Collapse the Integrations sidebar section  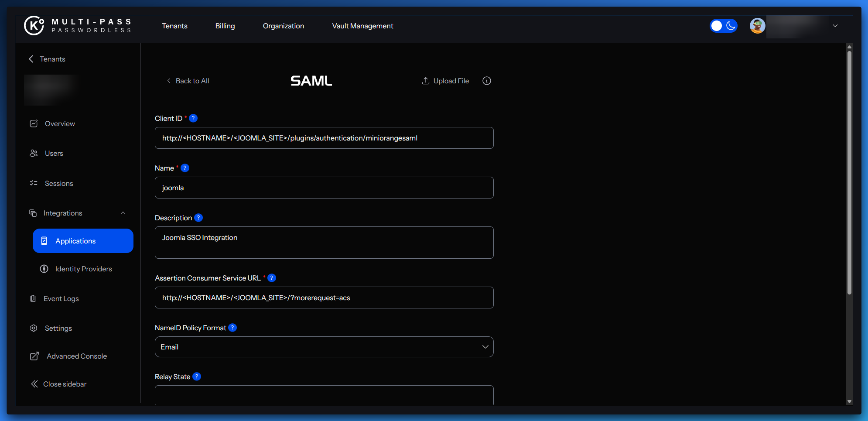[123, 213]
